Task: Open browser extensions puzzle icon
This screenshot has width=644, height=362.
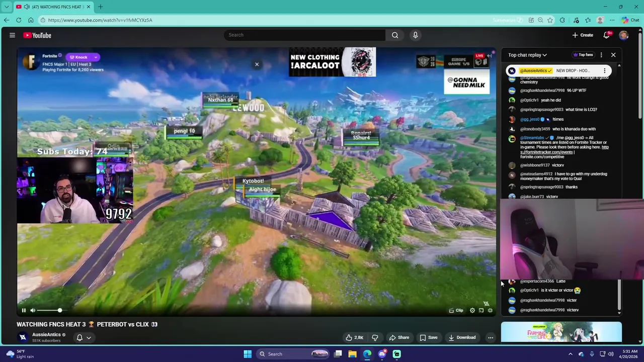Action: 562,20
